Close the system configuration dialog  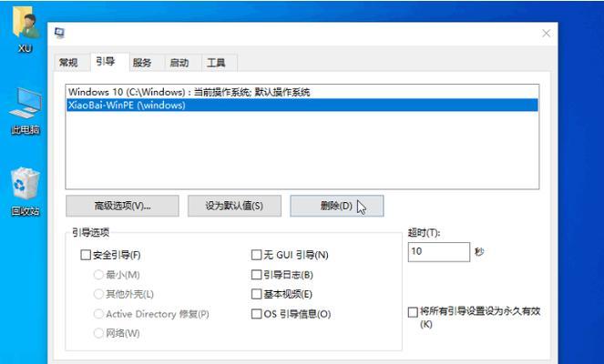tap(546, 34)
